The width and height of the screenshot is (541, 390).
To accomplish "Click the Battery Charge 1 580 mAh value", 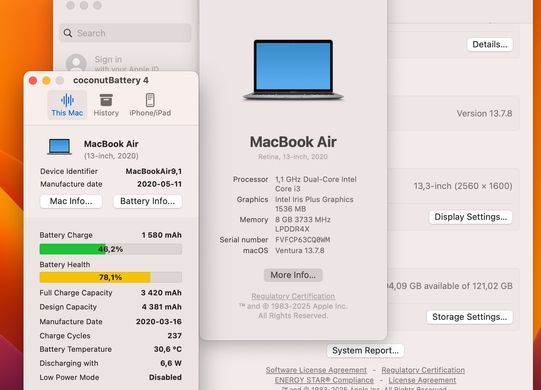I will click(161, 235).
